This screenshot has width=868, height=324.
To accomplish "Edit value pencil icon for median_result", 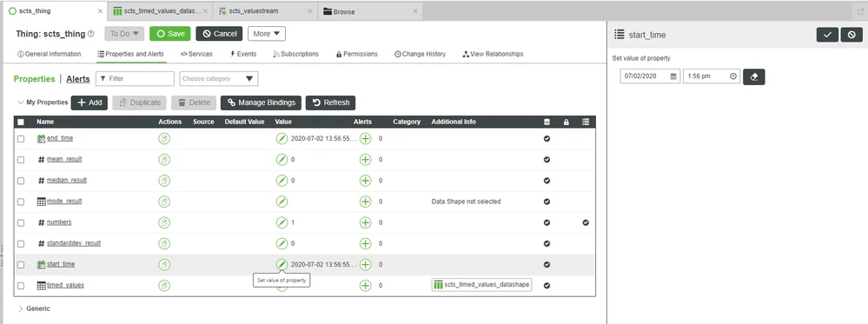I will pyautogui.click(x=282, y=181).
